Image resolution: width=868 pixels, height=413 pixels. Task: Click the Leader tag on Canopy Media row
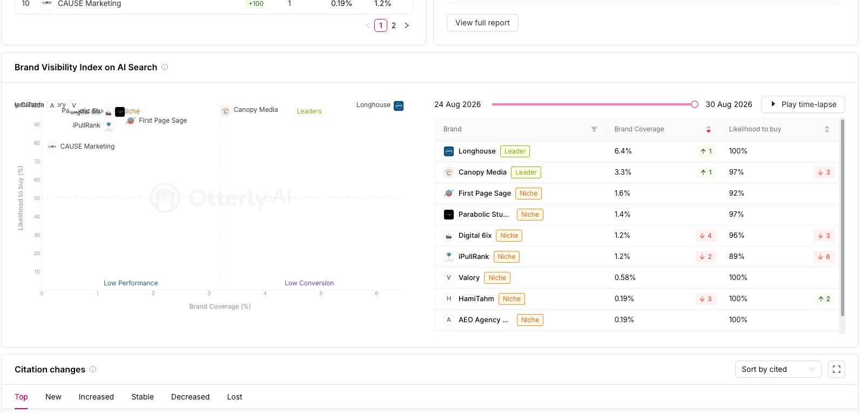[x=526, y=172]
